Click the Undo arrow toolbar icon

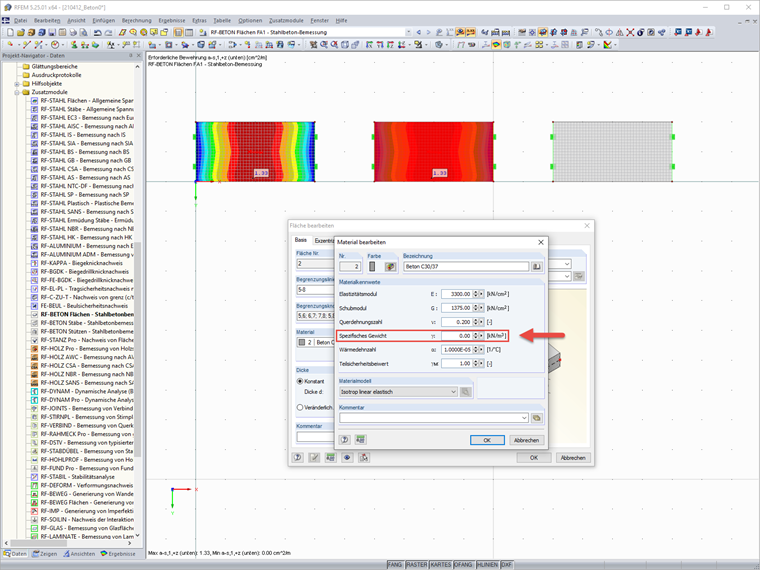click(97, 32)
